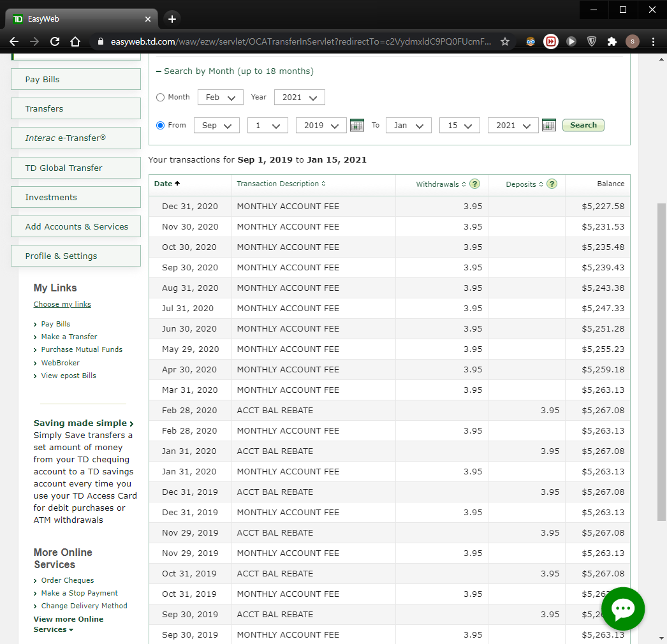Click the grey play-button extension icon
The height and width of the screenshot is (644, 667).
point(571,41)
